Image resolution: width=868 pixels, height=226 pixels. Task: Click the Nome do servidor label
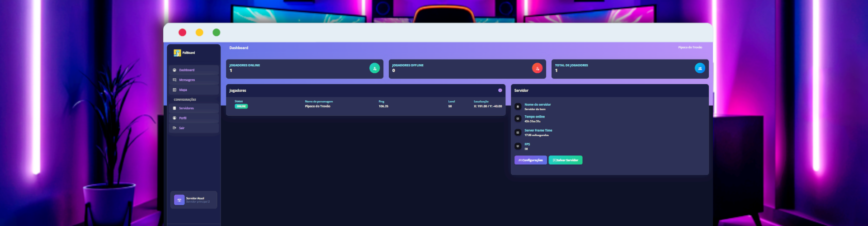click(x=538, y=105)
